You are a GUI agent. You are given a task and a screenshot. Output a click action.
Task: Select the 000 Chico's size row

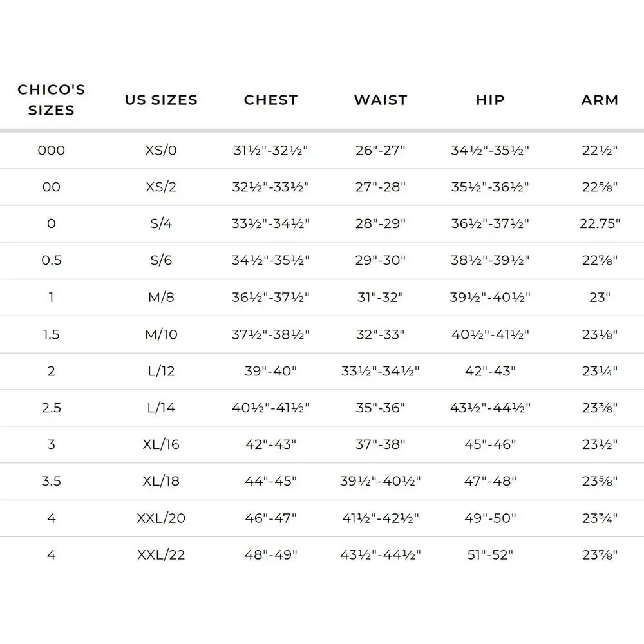[x=322, y=150]
